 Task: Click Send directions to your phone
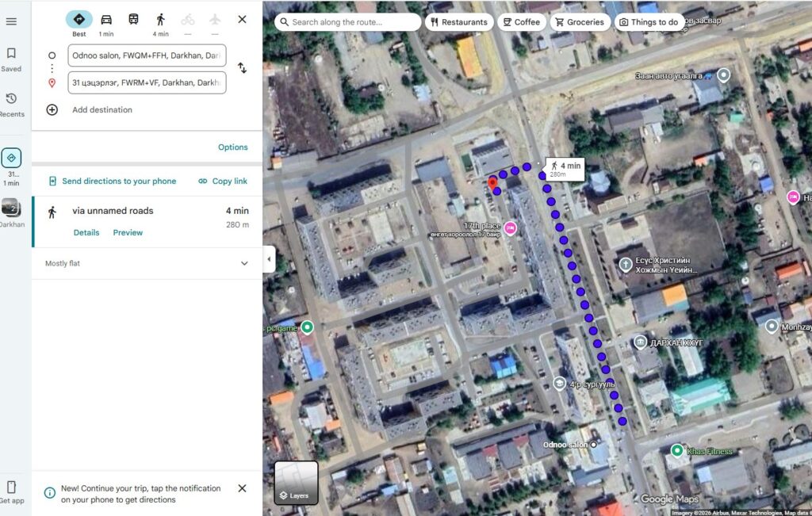[112, 182]
